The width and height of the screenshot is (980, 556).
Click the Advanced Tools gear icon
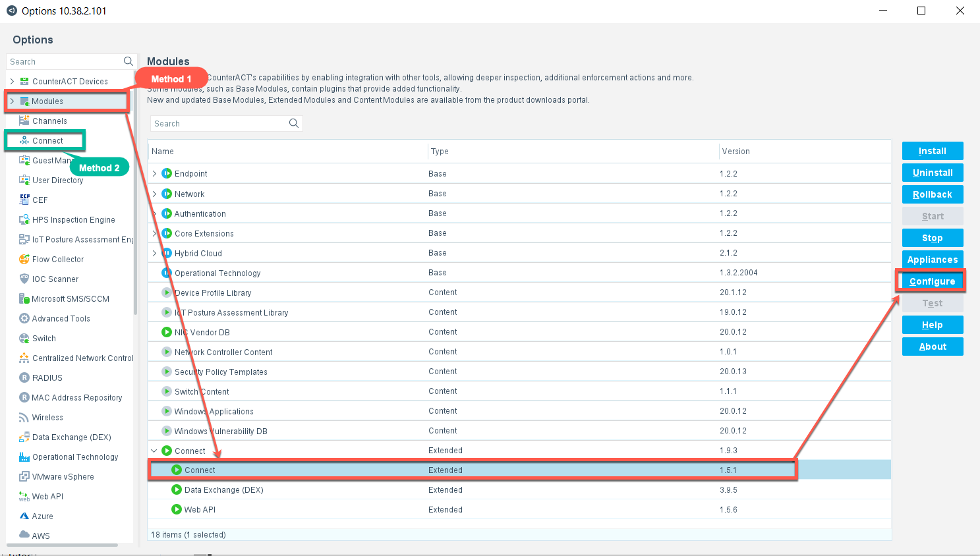click(24, 319)
